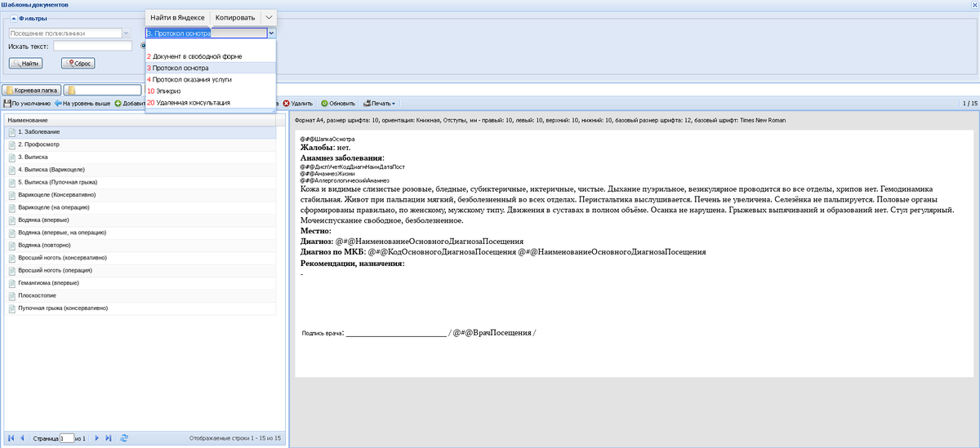Click the Жалобы: нет. line in preview
The image size is (980, 448).
[325, 148]
